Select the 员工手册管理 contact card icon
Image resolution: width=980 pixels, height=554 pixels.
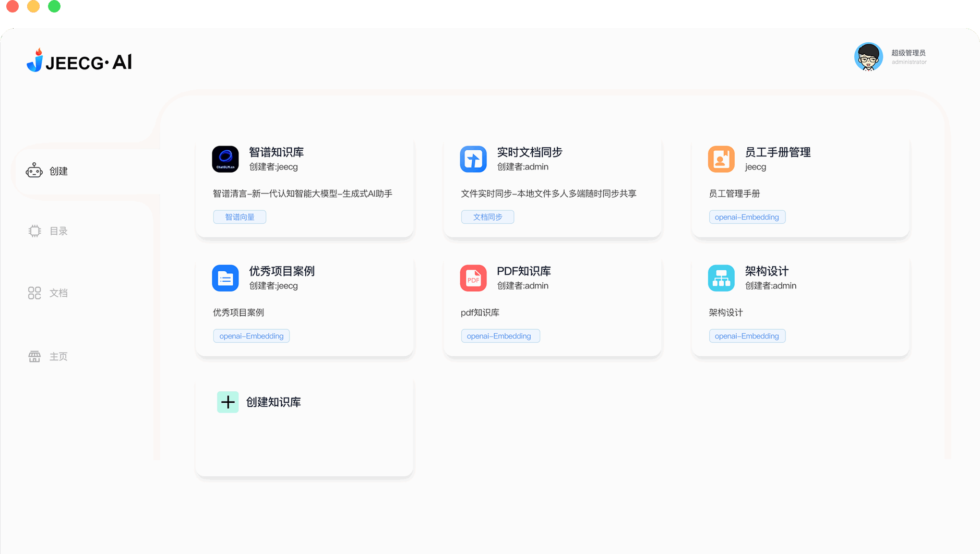click(x=721, y=159)
